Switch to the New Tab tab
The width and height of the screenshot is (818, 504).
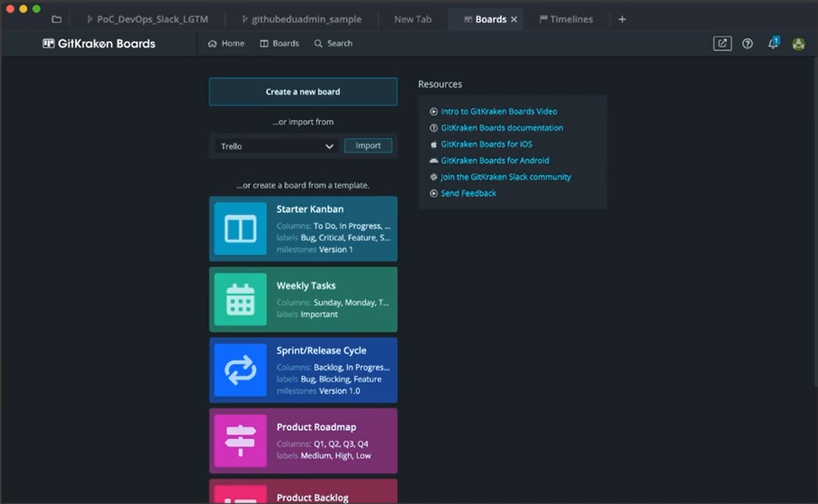point(413,19)
